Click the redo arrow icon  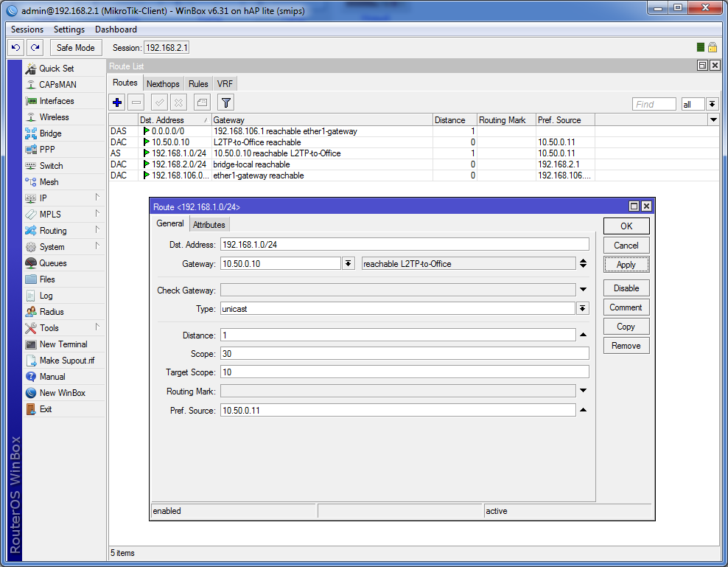35,47
